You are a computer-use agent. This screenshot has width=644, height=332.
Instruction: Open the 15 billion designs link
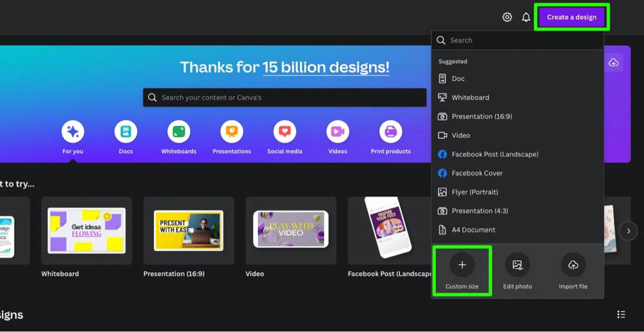[326, 67]
